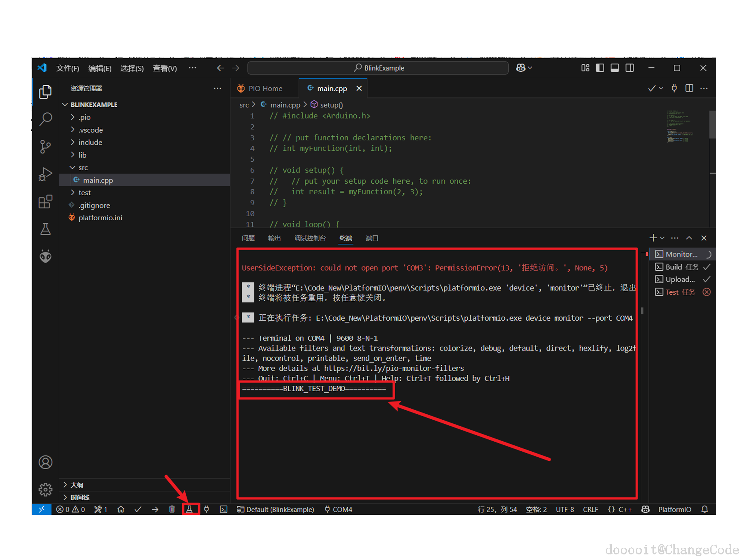Toggle the bottom panel layout button

point(615,68)
